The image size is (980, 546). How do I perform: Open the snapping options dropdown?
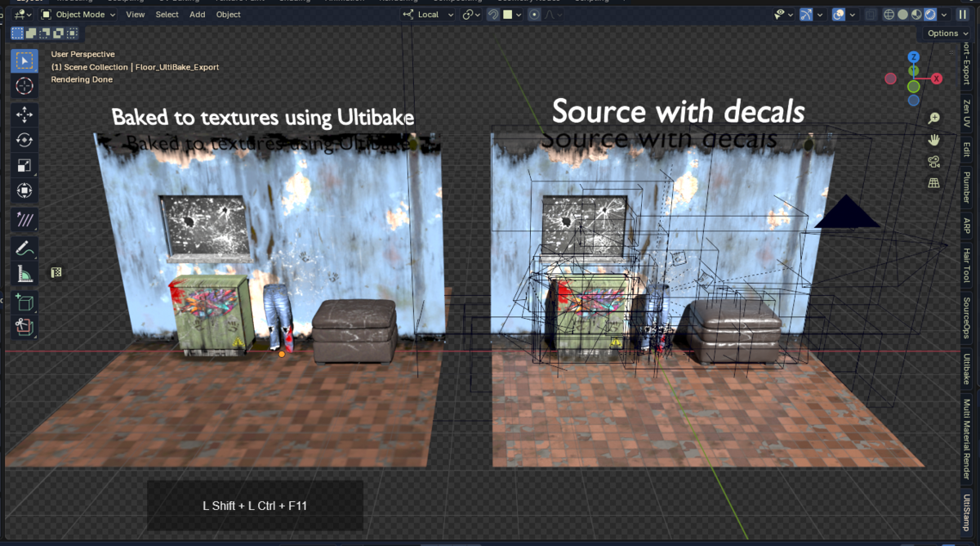pyautogui.click(x=511, y=14)
